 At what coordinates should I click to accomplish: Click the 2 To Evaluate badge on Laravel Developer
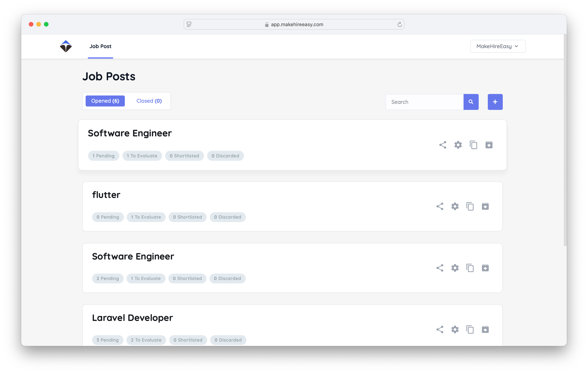coord(146,340)
